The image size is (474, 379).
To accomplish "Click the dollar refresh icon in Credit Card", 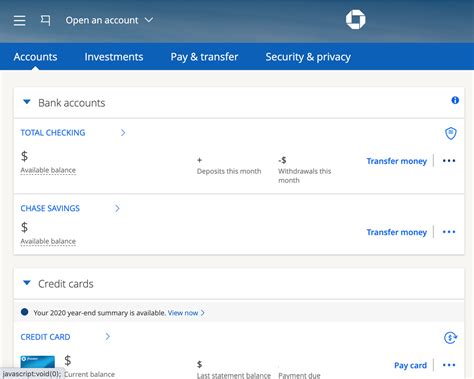I will (x=451, y=337).
